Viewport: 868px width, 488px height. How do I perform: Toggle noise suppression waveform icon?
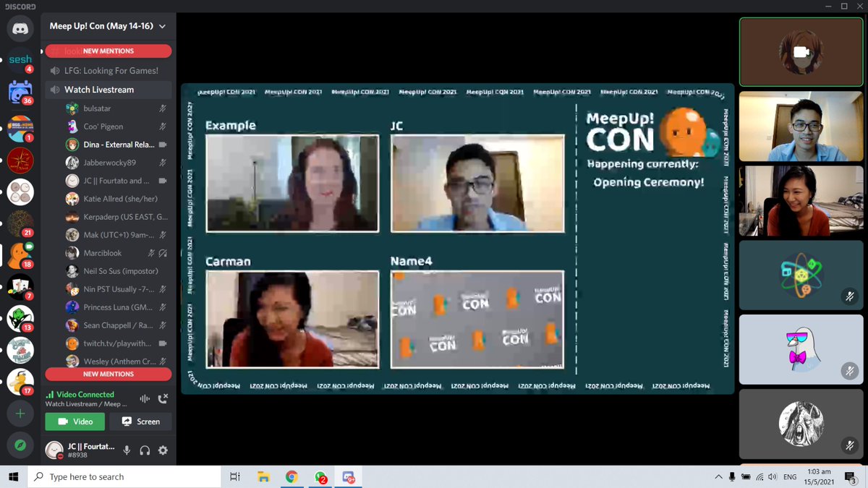tap(145, 398)
